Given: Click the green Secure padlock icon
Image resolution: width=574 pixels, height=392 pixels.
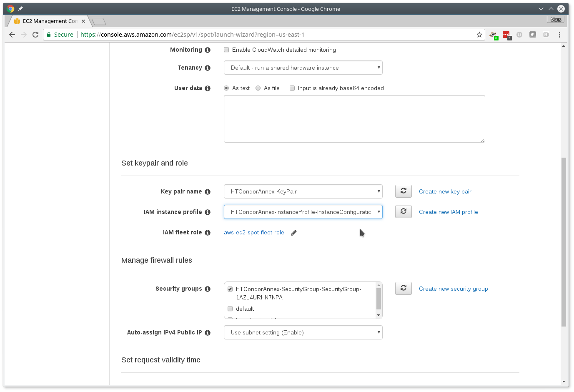Looking at the screenshot, I should click(x=49, y=35).
